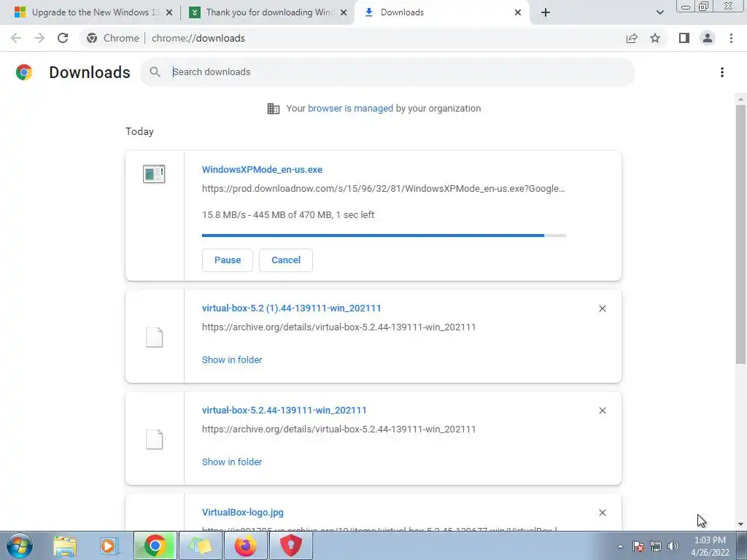The height and width of the screenshot is (560, 747).
Task: Click the browser is managed link
Action: (x=350, y=108)
